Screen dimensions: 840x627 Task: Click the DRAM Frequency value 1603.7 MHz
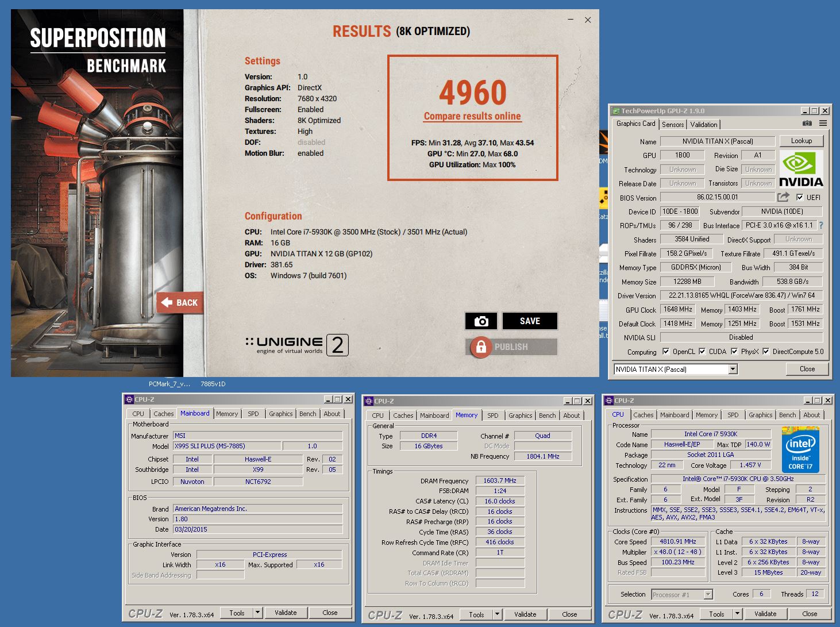point(500,480)
